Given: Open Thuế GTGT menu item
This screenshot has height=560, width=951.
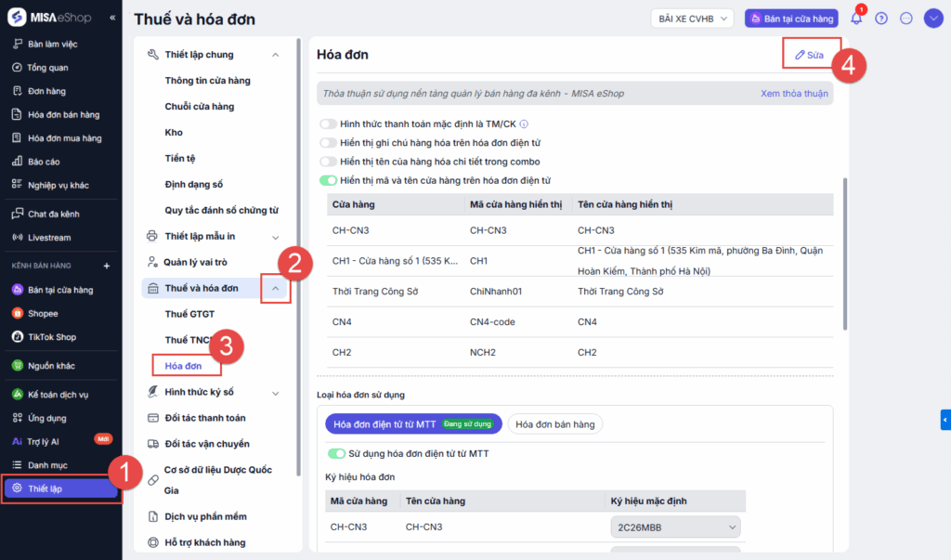Looking at the screenshot, I should pyautogui.click(x=189, y=314).
